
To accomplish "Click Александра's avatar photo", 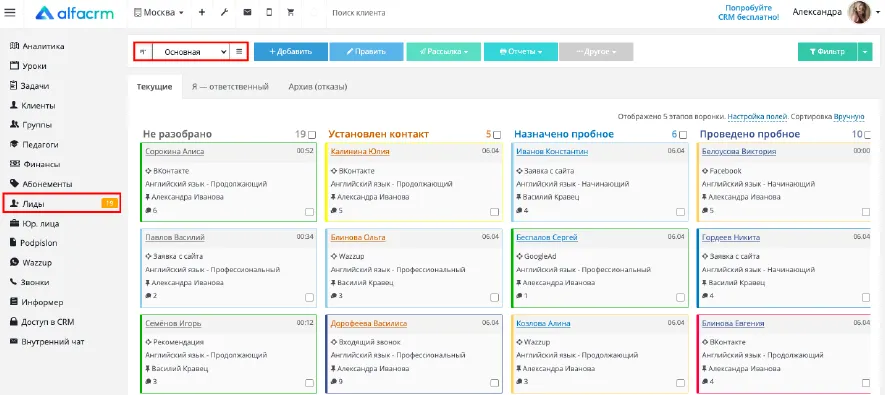I will click(860, 12).
